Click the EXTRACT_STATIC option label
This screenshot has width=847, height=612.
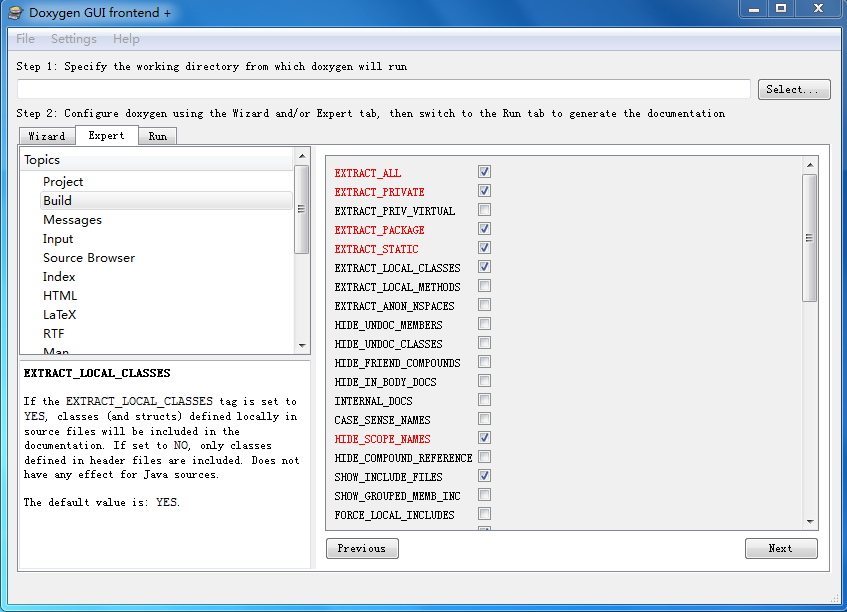(x=376, y=249)
